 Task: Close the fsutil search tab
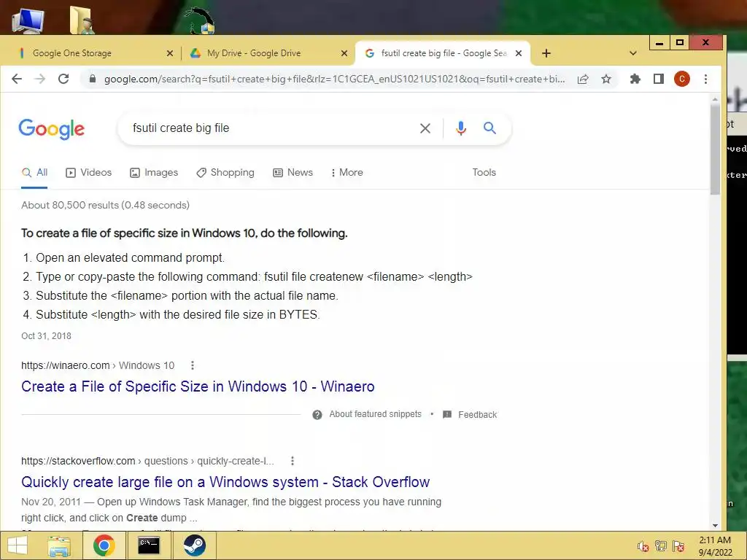tap(519, 53)
